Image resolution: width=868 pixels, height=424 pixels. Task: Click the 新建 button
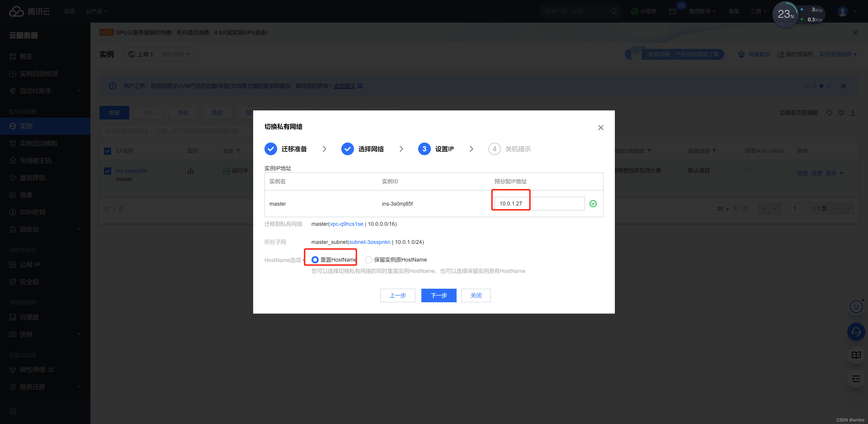114,113
